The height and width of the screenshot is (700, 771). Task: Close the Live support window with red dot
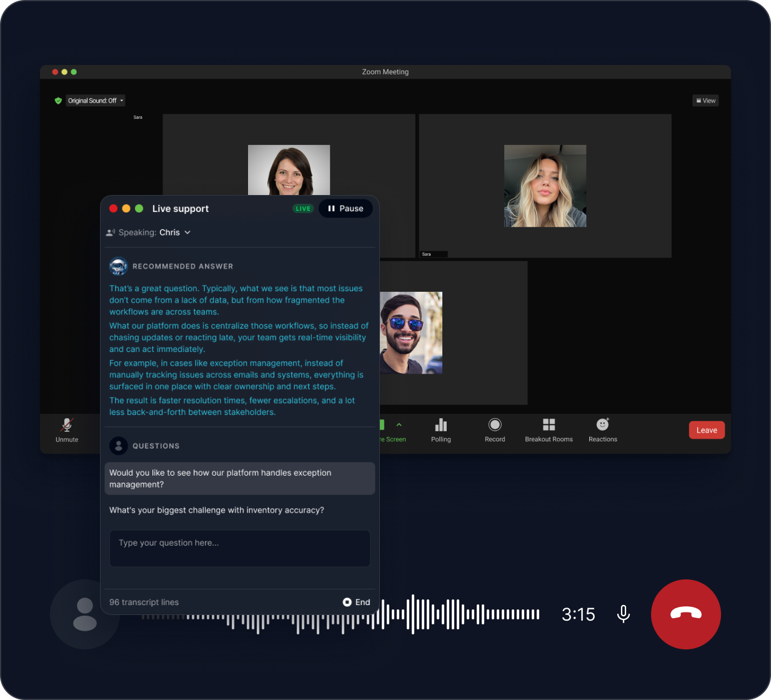[113, 209]
